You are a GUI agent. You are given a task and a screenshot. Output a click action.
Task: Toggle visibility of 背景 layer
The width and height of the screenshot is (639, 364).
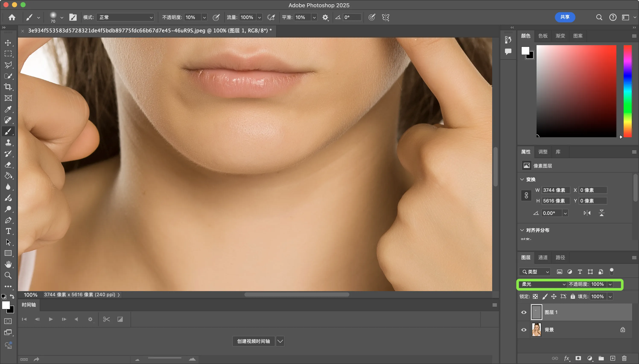click(x=524, y=330)
